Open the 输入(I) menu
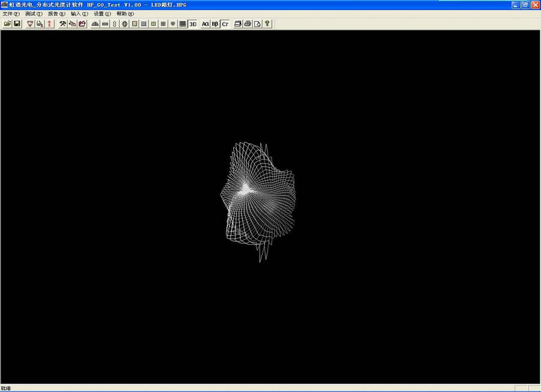The height and width of the screenshot is (392, 541). [79, 14]
